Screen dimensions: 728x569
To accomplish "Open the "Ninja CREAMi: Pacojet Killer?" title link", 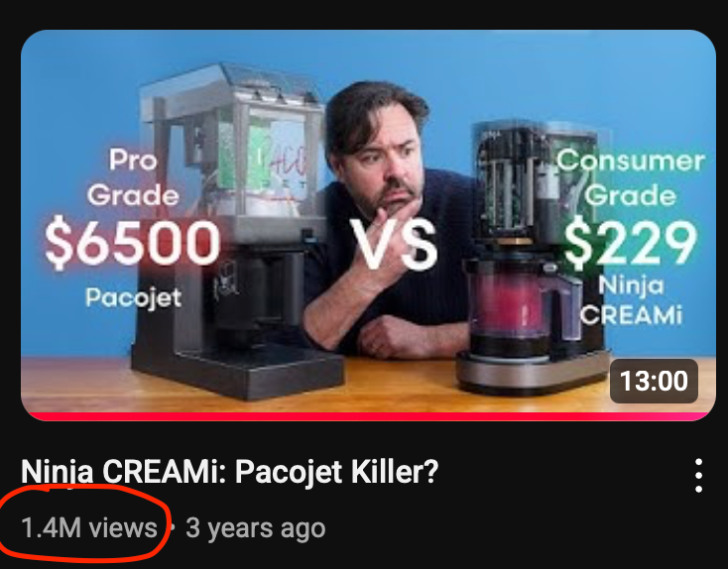I will click(230, 472).
